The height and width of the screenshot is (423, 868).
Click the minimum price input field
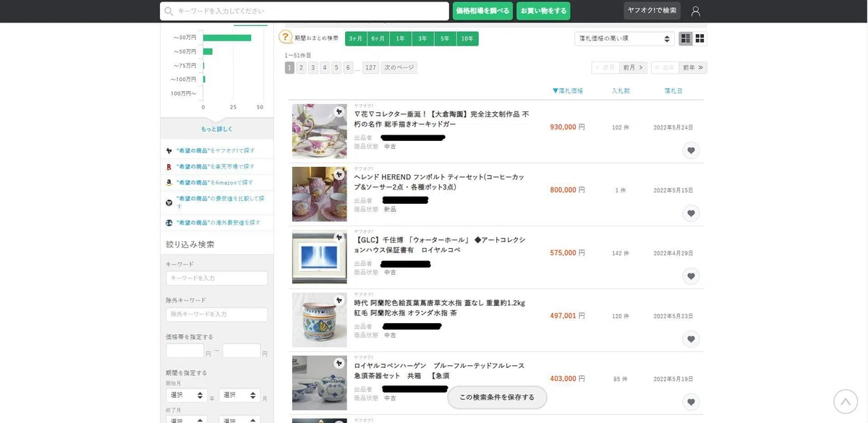coord(185,351)
